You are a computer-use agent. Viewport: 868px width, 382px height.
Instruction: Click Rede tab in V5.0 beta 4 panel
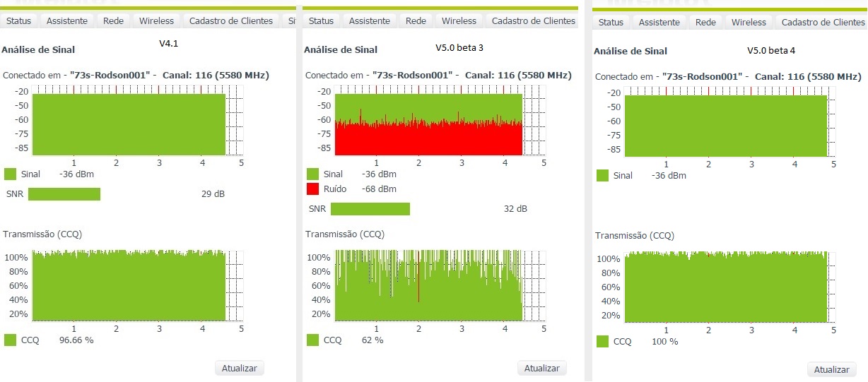[705, 23]
